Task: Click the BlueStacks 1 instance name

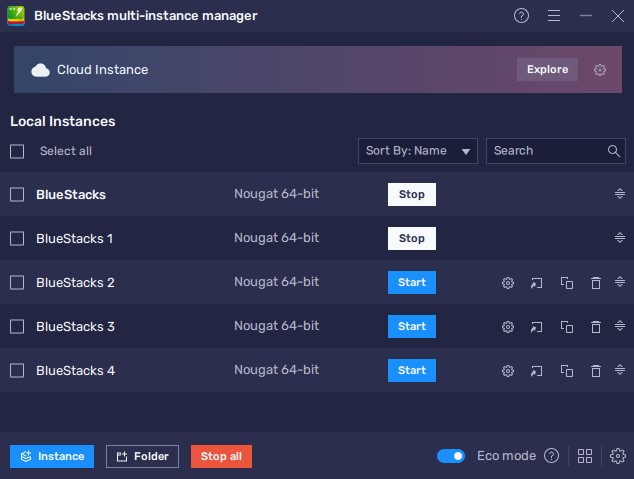Action: pyautogui.click(x=74, y=239)
